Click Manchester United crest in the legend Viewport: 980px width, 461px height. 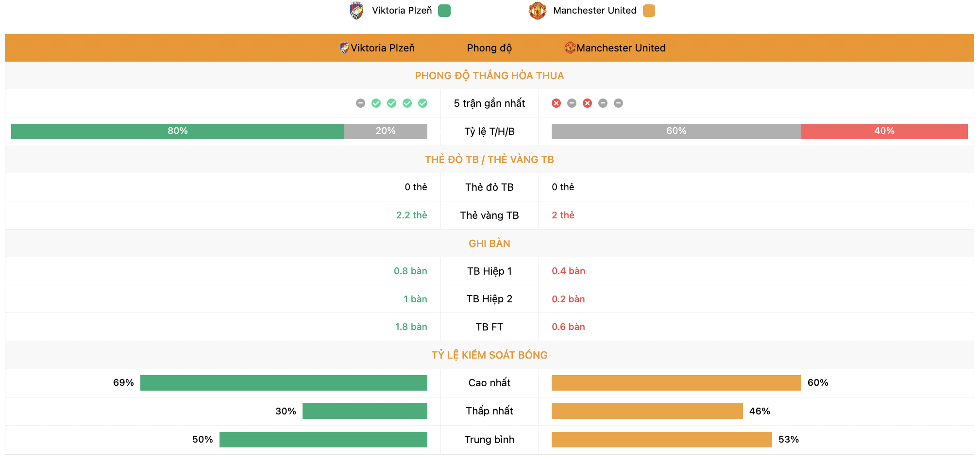pos(538,11)
